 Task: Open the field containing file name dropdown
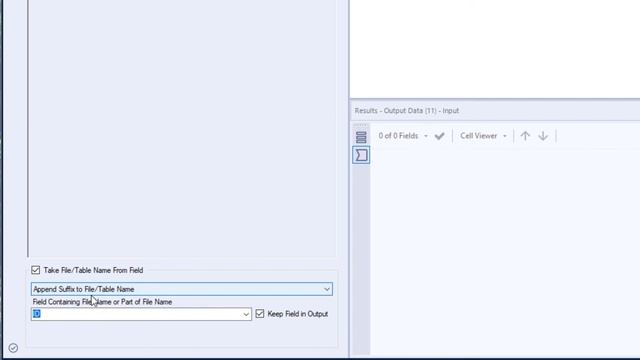(246, 314)
